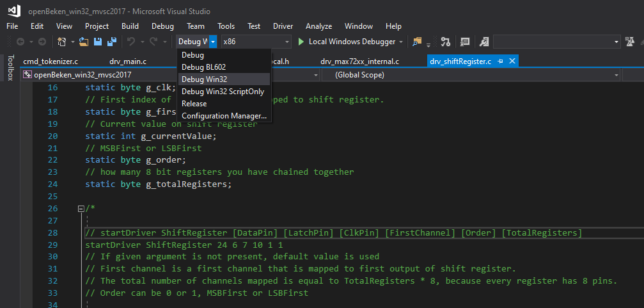644x308 pixels.
Task: Save the current file with Save icon
Action: point(98,42)
